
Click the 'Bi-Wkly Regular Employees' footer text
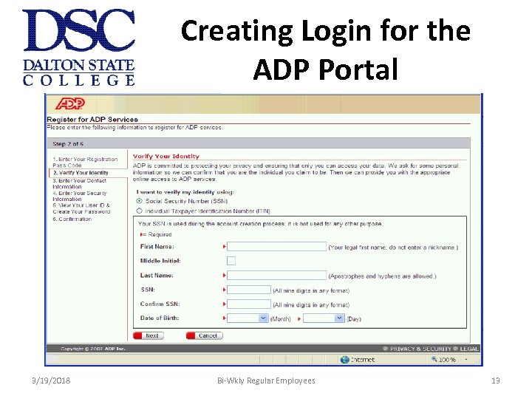click(266, 381)
